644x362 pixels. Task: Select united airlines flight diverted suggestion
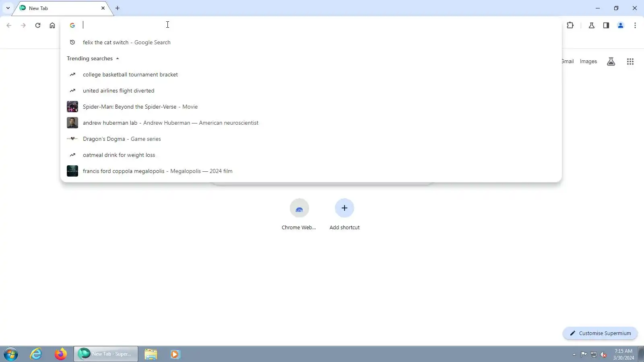(x=311, y=90)
